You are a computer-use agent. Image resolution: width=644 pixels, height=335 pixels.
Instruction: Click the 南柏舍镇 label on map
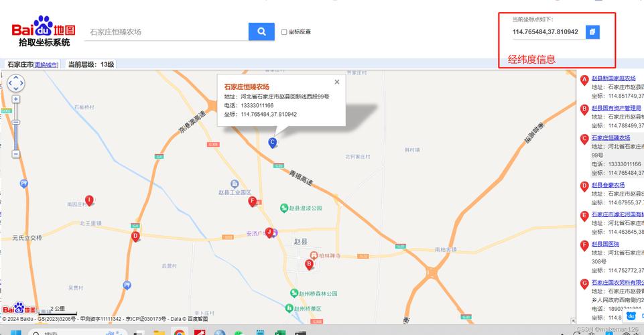coord(446,250)
